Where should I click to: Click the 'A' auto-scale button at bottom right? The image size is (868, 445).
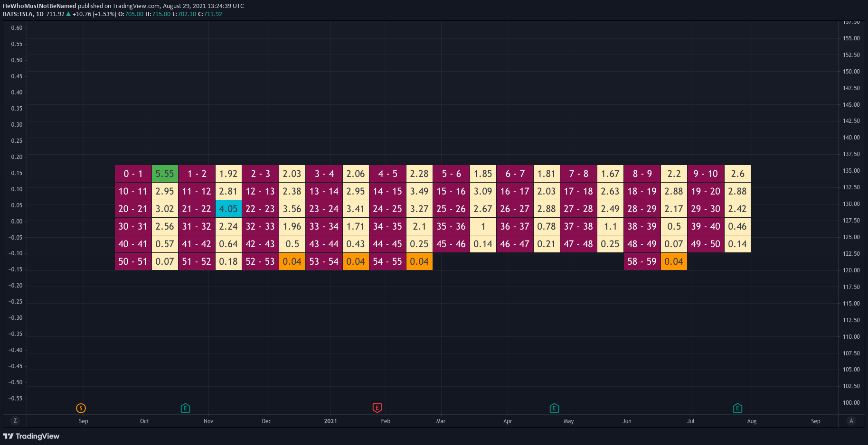[x=851, y=421]
